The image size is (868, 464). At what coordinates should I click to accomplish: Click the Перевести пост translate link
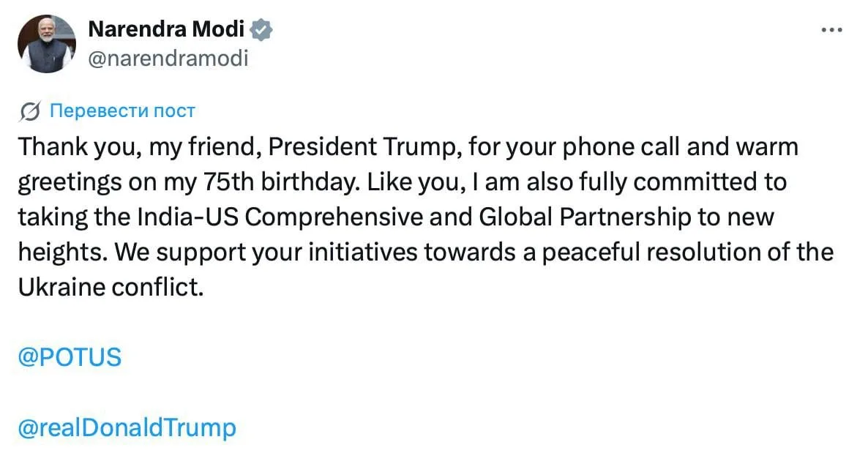tap(122, 111)
